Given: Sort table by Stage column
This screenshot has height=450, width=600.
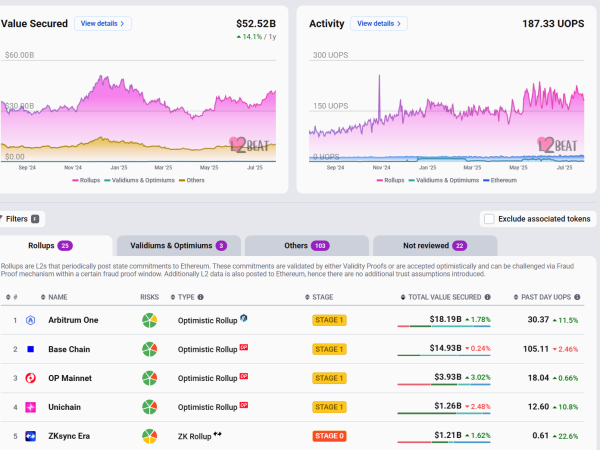Looking at the screenshot, I should click(x=319, y=297).
